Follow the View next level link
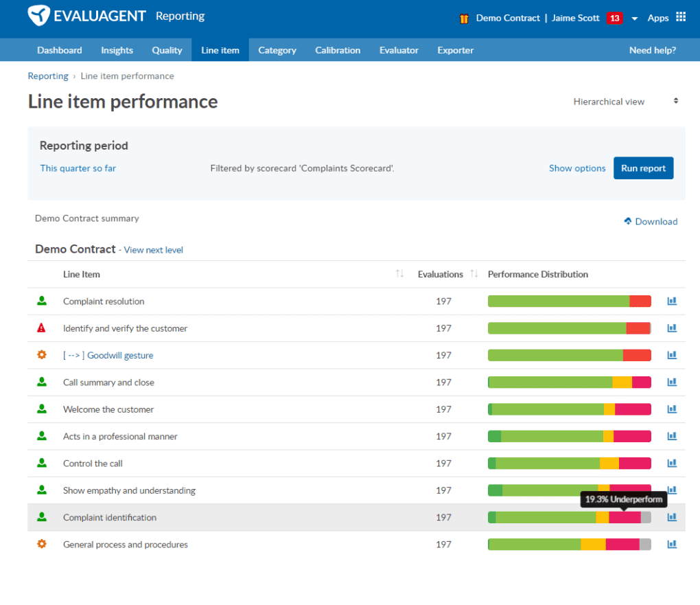Image resolution: width=700 pixels, height=605 pixels. [x=153, y=249]
